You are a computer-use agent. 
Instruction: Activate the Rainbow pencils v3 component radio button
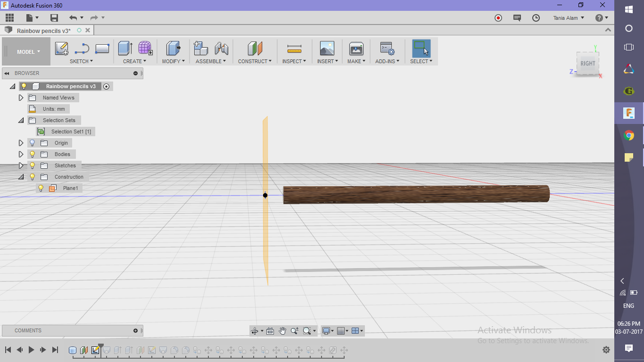pyautogui.click(x=107, y=86)
